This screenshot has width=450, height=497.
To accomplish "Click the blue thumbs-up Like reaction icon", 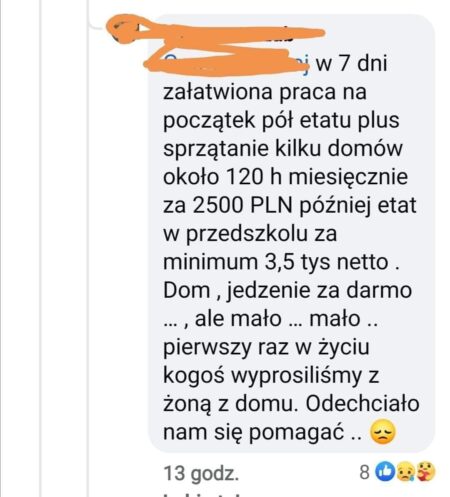I will click(385, 472).
